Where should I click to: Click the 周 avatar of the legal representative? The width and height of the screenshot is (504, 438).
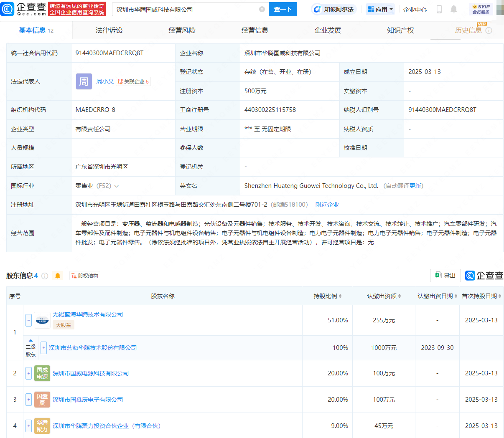click(84, 81)
